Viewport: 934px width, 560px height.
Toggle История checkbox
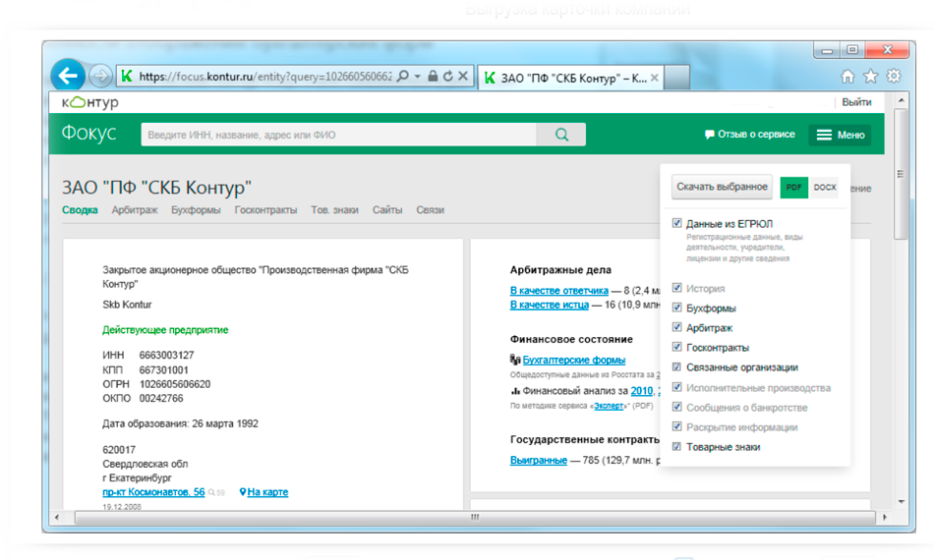(676, 288)
